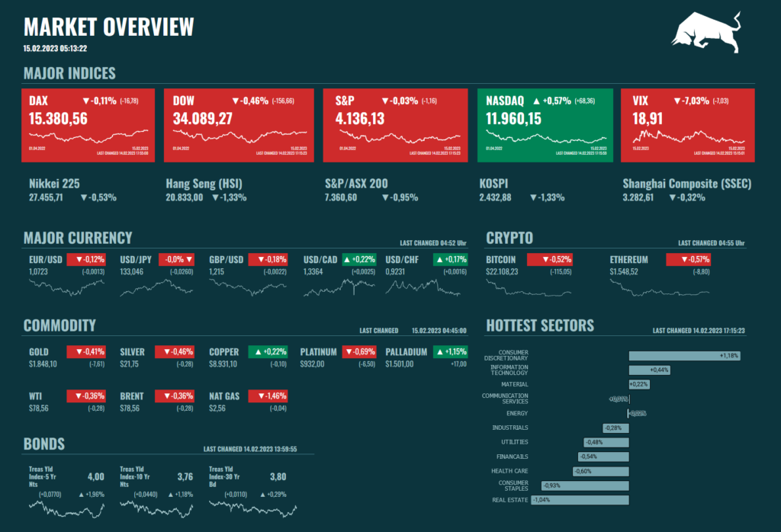
Task: Click the Copper price $8.931,10
Action: tap(223, 364)
